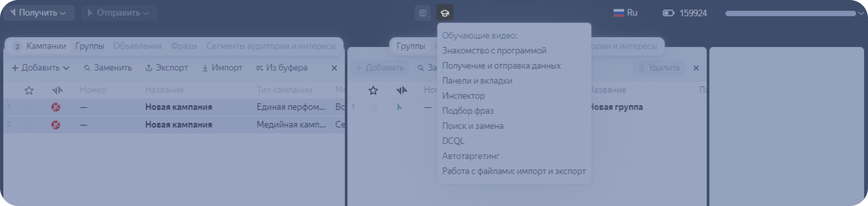The image size is (868, 206).
Task: Open Автотаргетинг video entry
Action: [471, 156]
